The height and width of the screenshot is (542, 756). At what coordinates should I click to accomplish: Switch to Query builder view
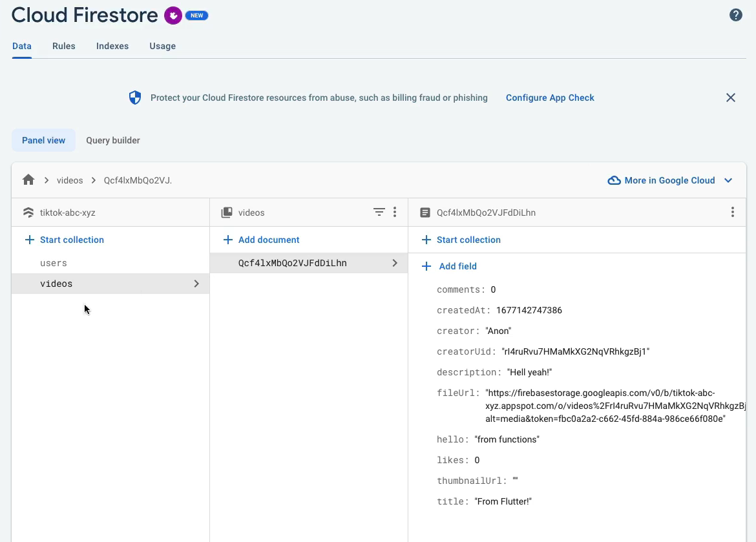[x=113, y=140]
